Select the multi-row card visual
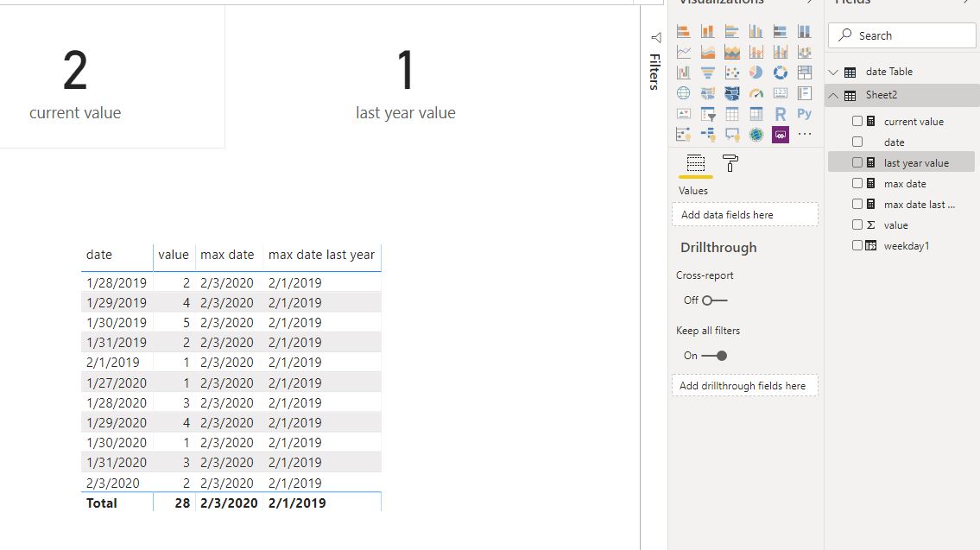 point(805,93)
